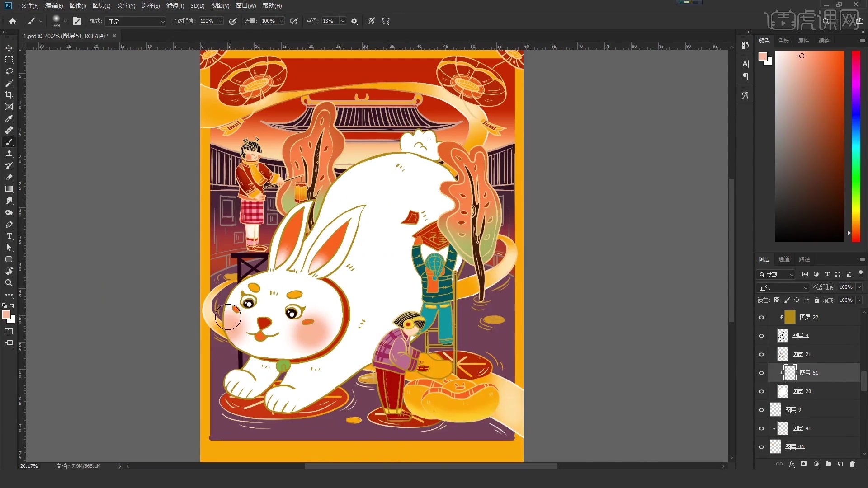Select the Gradient tool
868x488 pixels.
tap(9, 189)
